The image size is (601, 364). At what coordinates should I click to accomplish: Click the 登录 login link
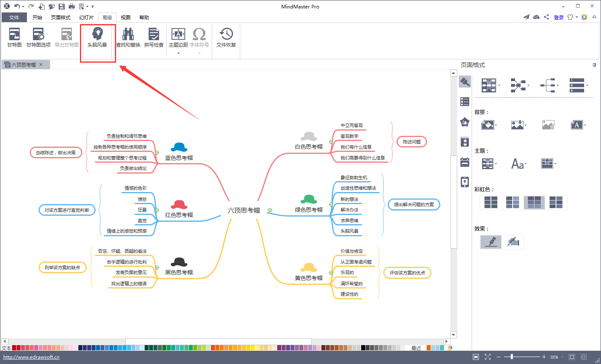(x=558, y=17)
